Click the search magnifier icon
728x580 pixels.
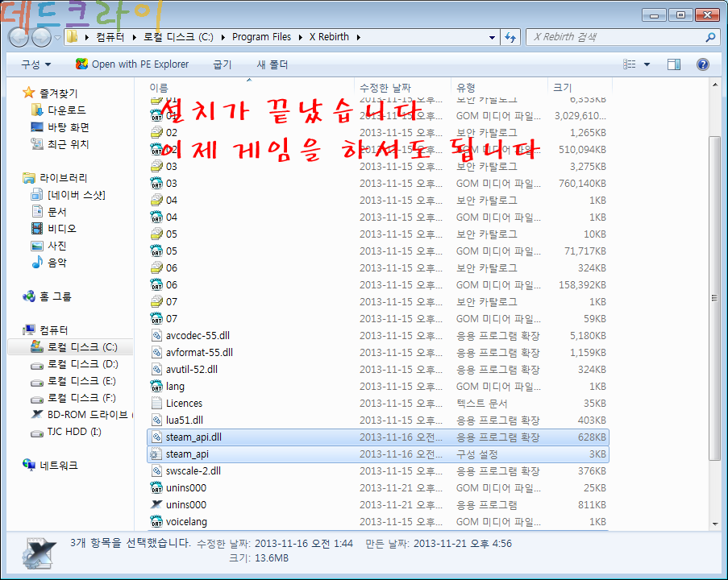pos(710,37)
